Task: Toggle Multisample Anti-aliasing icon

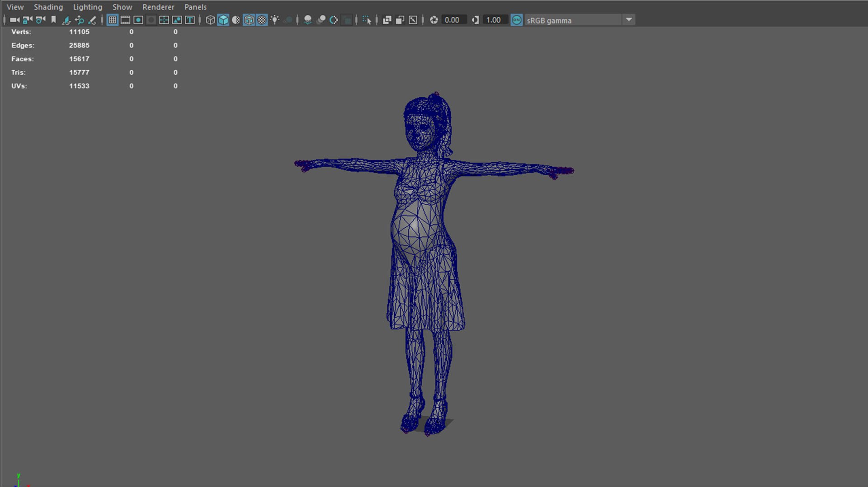Action: 334,20
